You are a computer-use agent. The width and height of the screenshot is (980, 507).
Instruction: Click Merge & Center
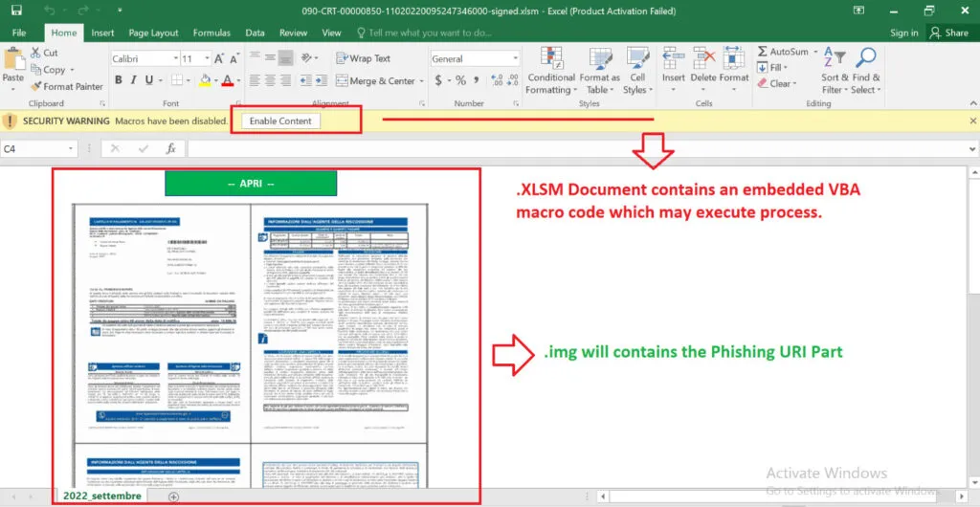[375, 81]
